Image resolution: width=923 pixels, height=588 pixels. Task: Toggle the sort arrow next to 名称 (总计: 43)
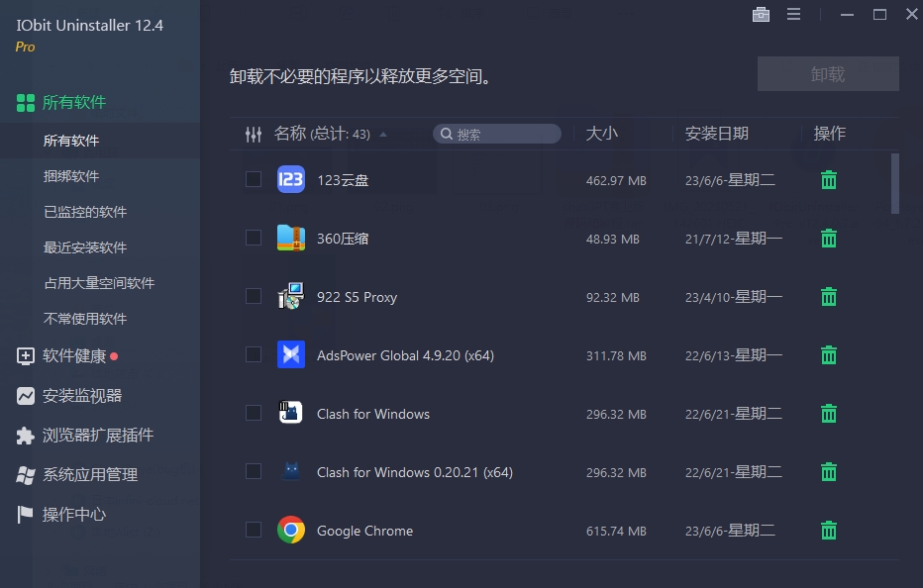(383, 134)
